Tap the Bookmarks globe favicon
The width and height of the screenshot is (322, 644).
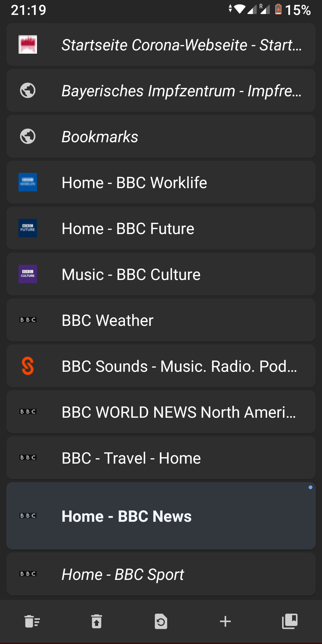click(28, 136)
